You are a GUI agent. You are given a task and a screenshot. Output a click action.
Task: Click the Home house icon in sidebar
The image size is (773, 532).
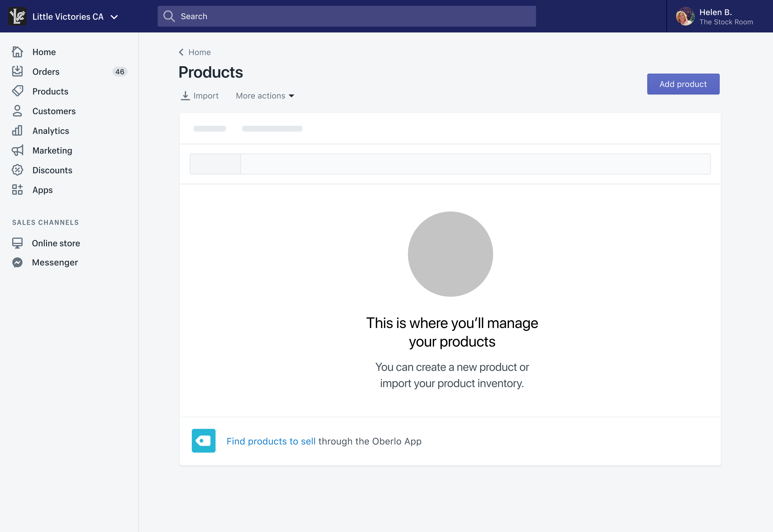[17, 52]
